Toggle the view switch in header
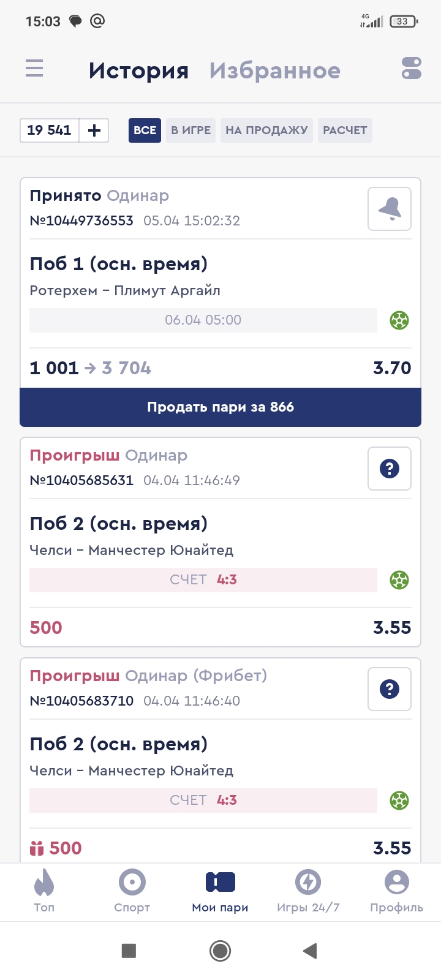Viewport: 441px width, 980px height. point(412,68)
